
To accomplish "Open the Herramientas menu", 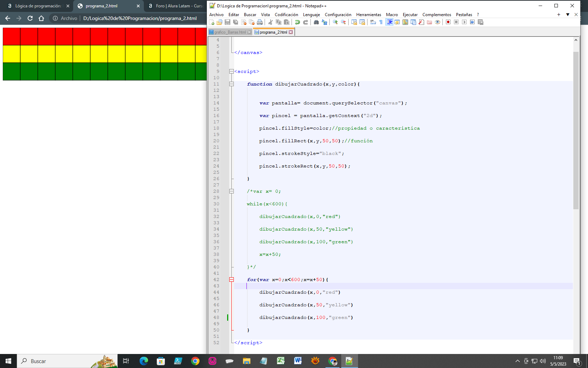I will point(369,15).
